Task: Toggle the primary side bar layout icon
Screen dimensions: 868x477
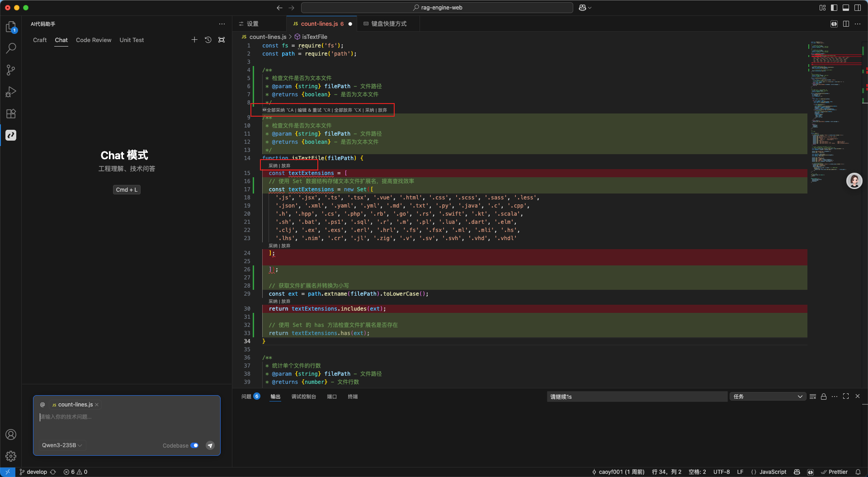Action: (834, 8)
